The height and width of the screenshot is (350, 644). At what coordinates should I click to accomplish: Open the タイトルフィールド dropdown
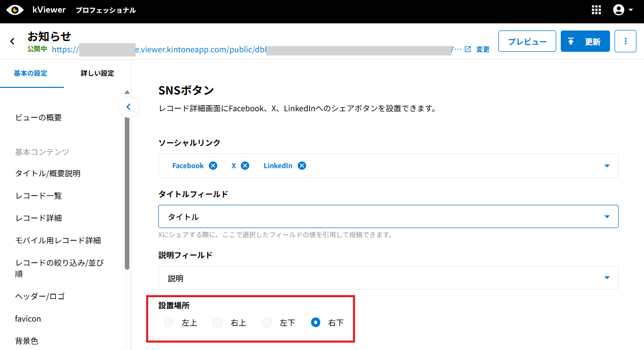[x=388, y=217]
